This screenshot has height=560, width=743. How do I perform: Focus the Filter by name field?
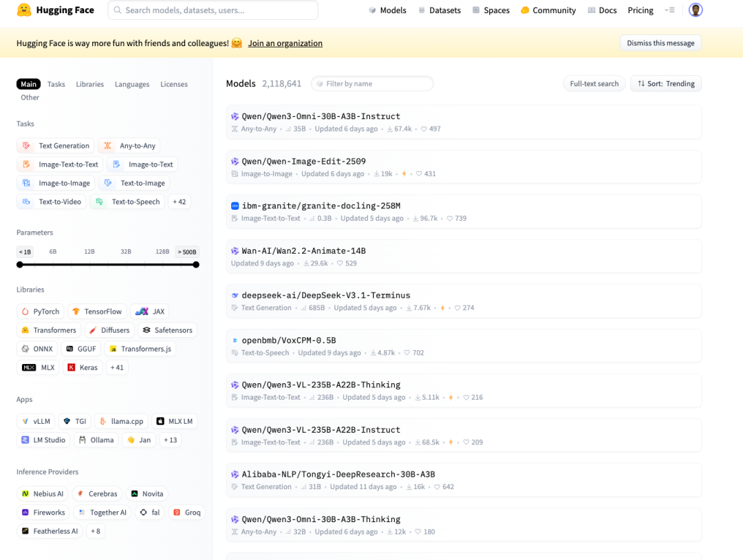coord(372,84)
